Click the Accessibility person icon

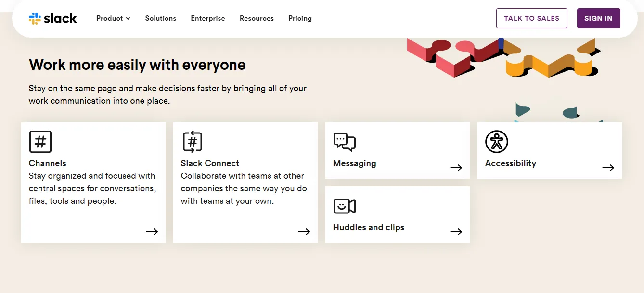point(497,142)
